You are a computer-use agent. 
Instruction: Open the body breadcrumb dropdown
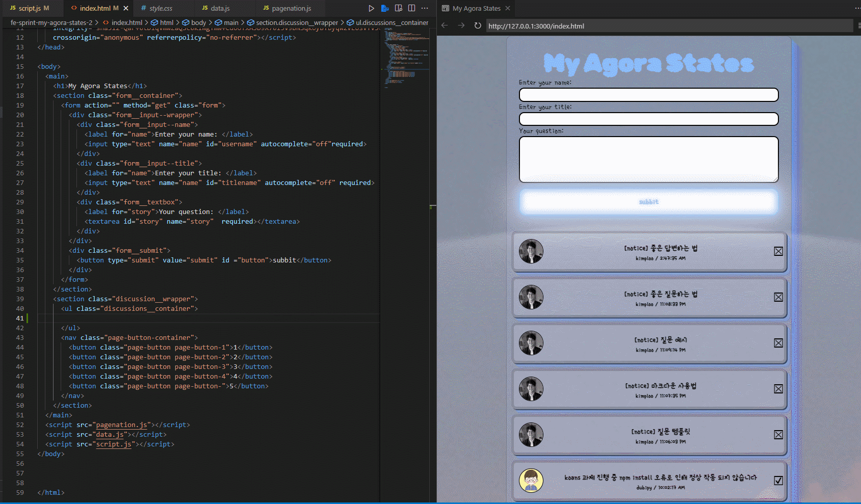(x=194, y=22)
